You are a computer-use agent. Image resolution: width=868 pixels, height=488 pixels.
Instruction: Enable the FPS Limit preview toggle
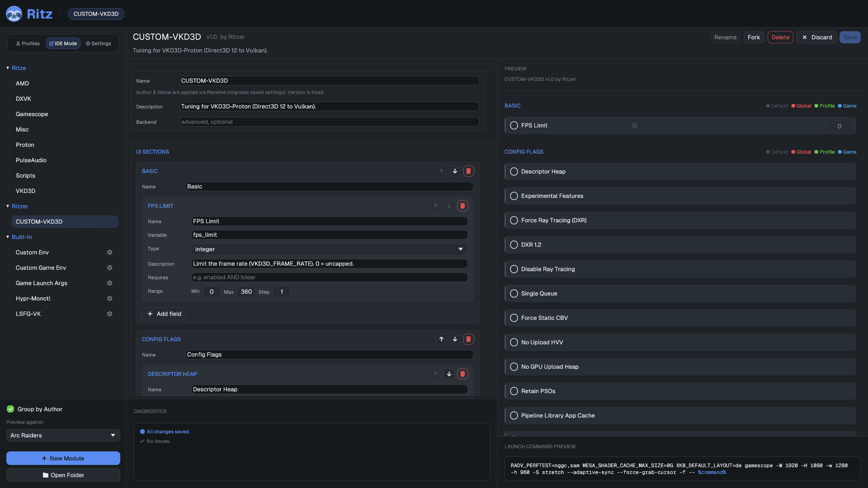coord(514,126)
